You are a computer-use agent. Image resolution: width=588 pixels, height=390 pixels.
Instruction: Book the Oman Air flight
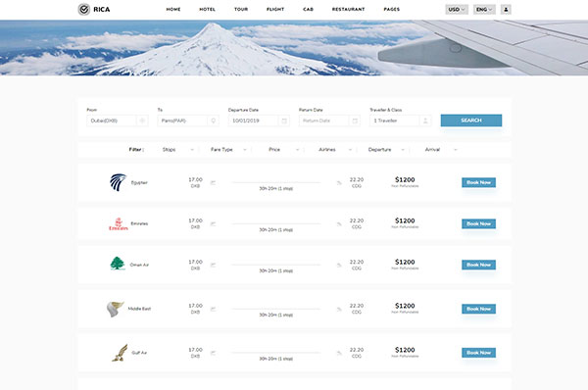pos(478,265)
